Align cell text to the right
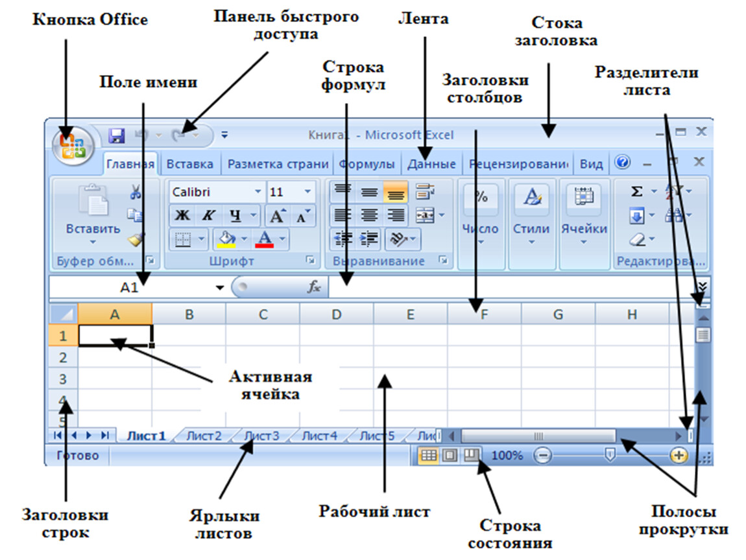746x560 pixels. pos(395,215)
